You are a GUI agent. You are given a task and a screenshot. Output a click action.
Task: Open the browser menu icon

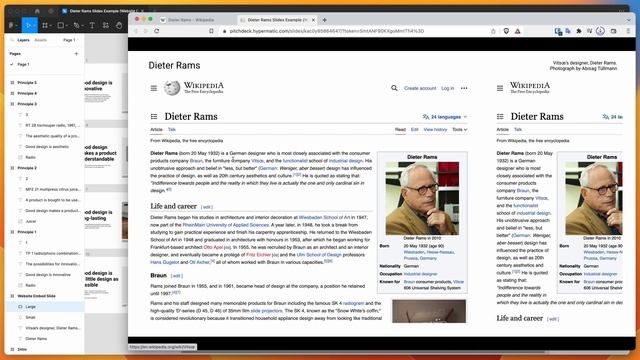point(628,31)
